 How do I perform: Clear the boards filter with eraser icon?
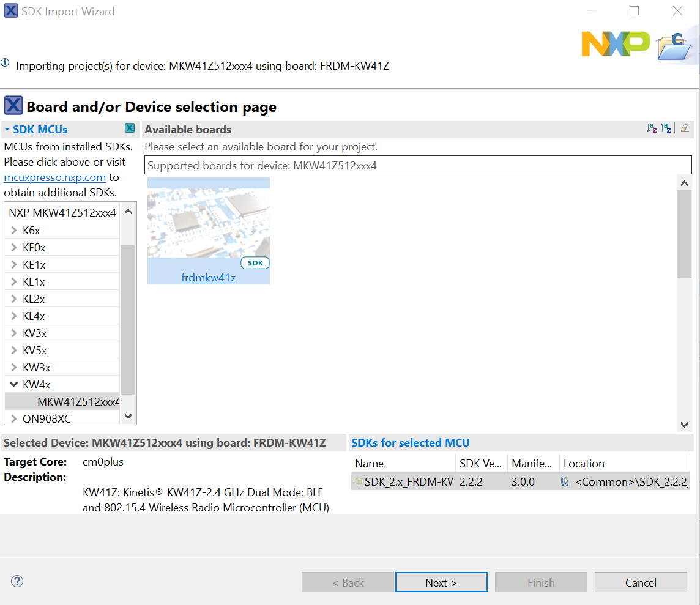point(685,128)
